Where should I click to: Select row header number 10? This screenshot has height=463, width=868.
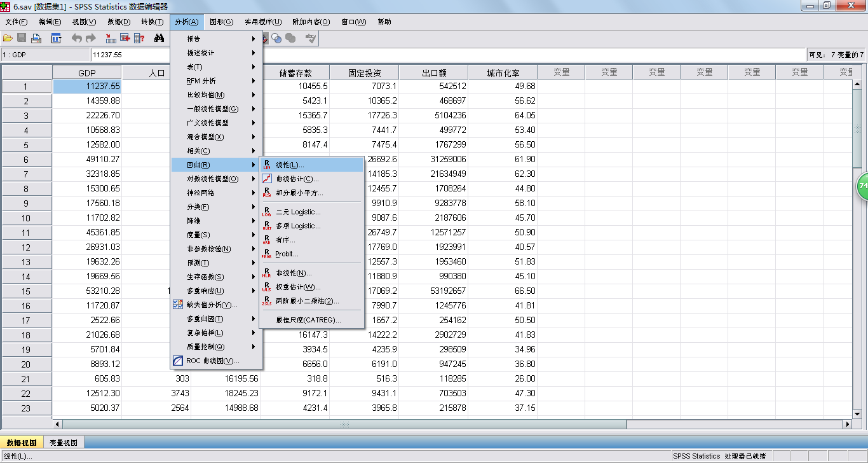27,218
